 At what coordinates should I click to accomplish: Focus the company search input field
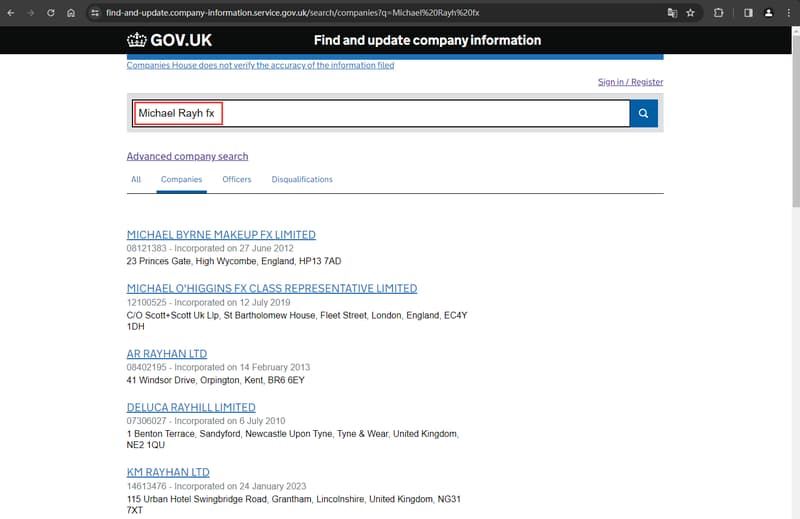coord(381,113)
